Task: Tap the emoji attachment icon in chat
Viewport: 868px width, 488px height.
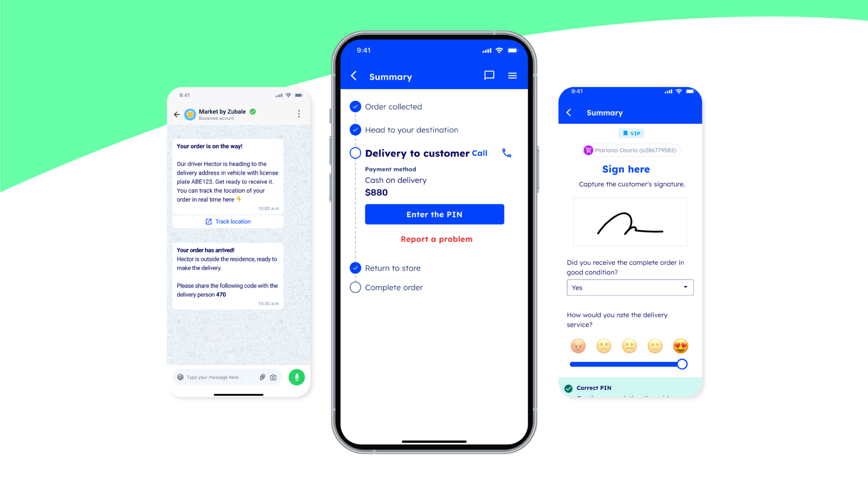Action: (180, 377)
